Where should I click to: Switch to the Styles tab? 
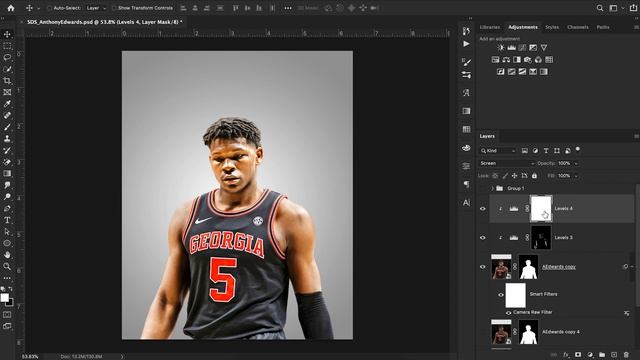(x=552, y=27)
